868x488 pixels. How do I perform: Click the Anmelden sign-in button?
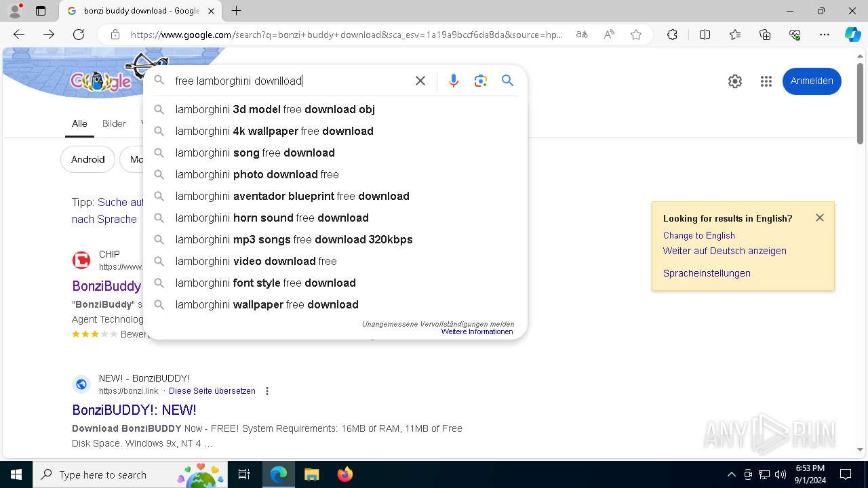pos(812,81)
